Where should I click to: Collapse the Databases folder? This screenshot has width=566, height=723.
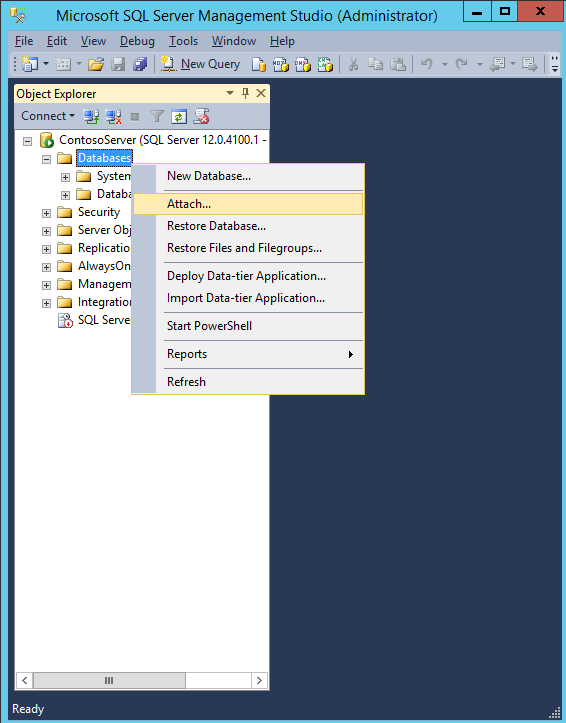[x=46, y=159]
